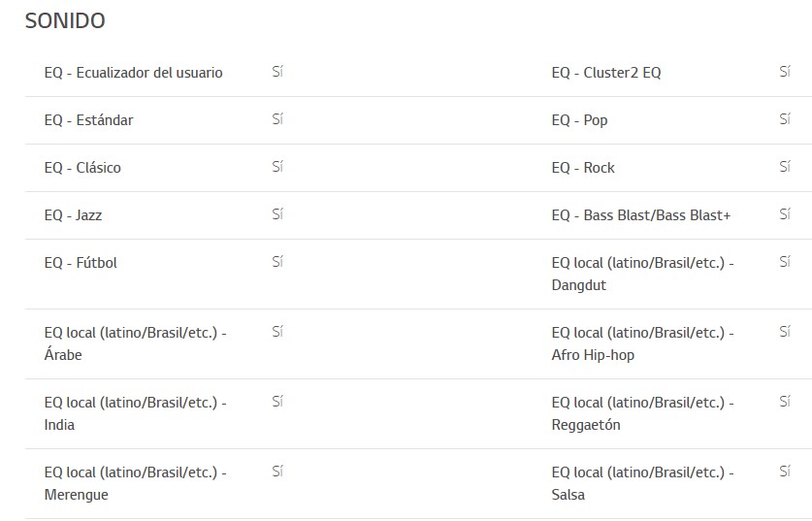812x521 pixels.
Task: Select the EQ local Dangdut entry
Action: 642,274
